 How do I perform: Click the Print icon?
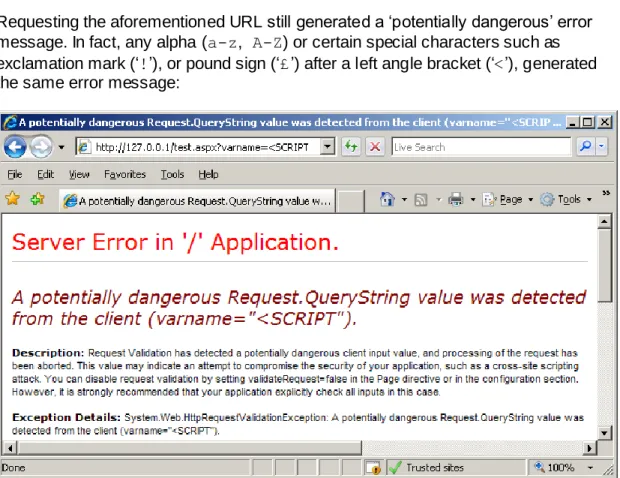(456, 199)
